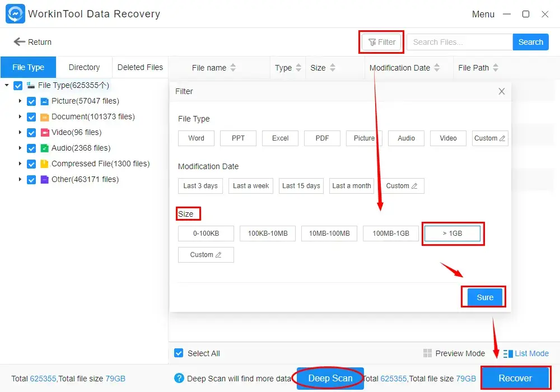Click pencil icon on Modification Date Custom
The height and width of the screenshot is (392, 560).
click(414, 186)
